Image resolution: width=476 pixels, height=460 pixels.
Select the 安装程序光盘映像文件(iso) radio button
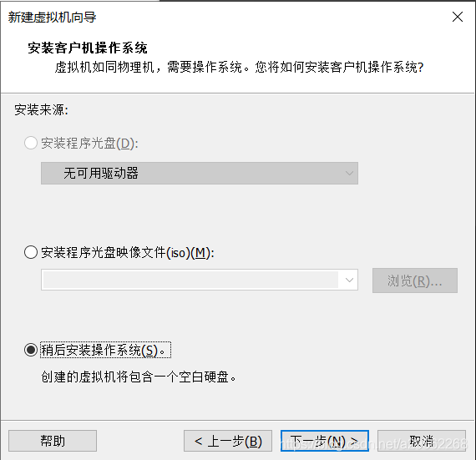click(x=31, y=252)
